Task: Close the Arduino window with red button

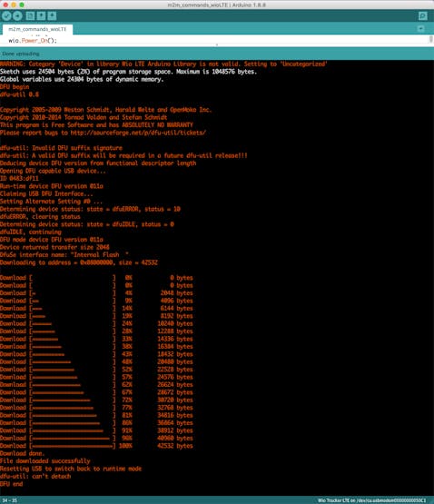Action: pyautogui.click(x=5, y=5)
